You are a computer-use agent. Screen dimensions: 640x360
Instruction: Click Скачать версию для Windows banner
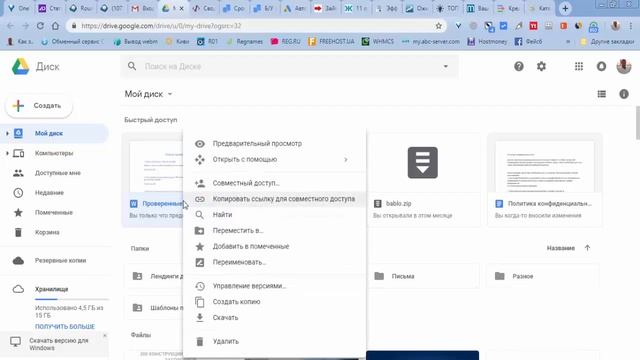coord(55,344)
